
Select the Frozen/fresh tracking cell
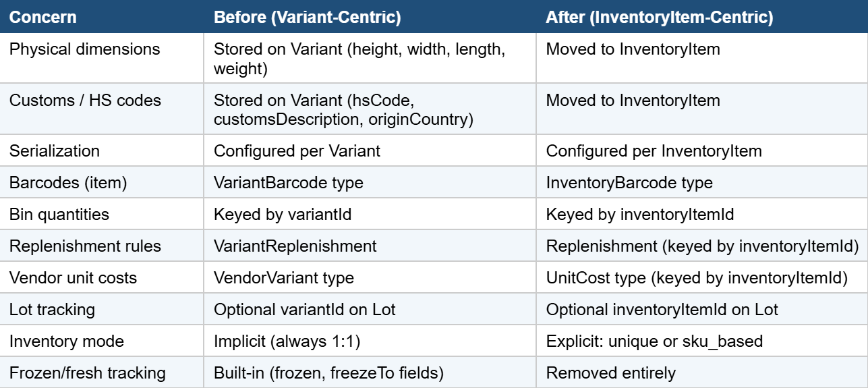tap(102, 372)
